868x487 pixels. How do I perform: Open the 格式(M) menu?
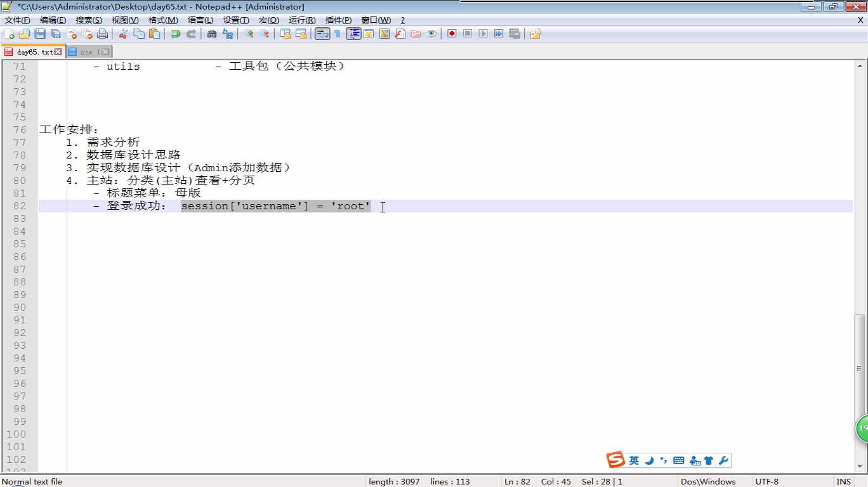(163, 20)
